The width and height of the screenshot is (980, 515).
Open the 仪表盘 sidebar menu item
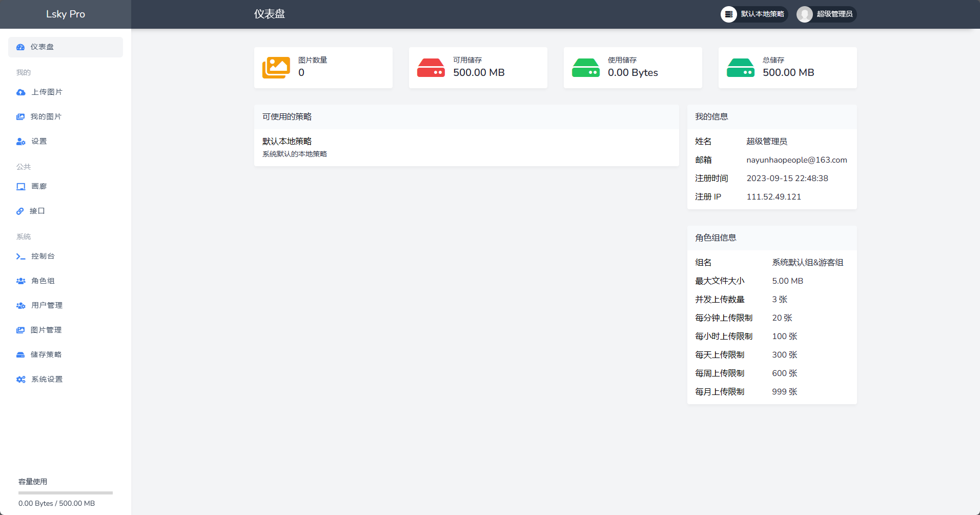point(66,47)
